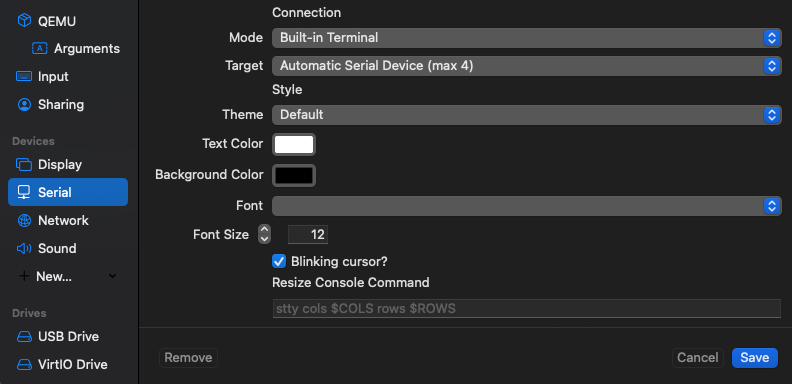Screen dimensions: 792x384
Task: Click the Resize Console Command field
Action: pyautogui.click(x=527, y=308)
